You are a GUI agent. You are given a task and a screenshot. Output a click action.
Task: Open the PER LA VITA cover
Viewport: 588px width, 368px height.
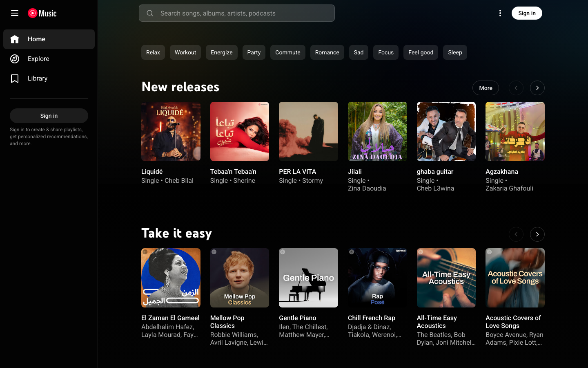[x=308, y=131]
